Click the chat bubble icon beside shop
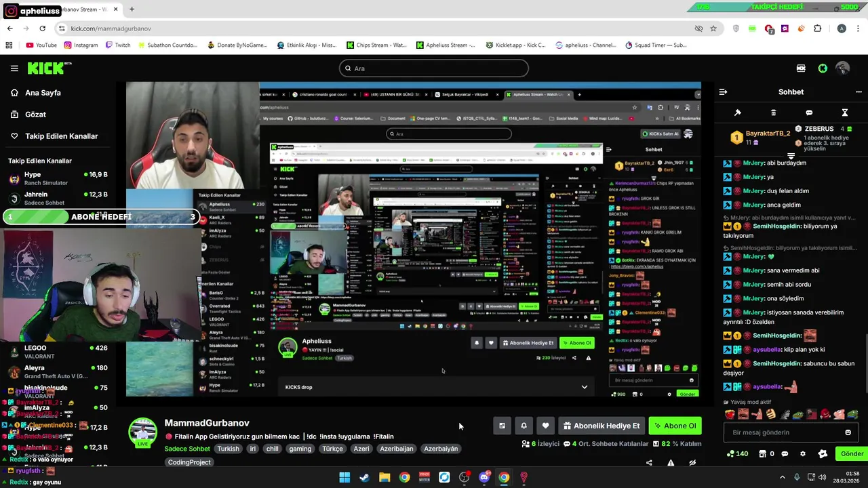 pyautogui.click(x=785, y=454)
